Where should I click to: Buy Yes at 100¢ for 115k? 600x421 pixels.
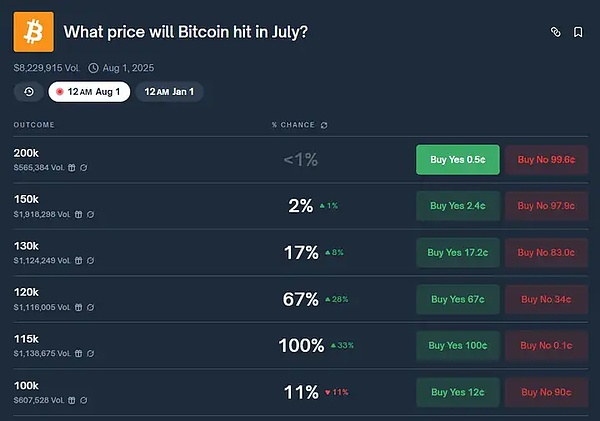tap(457, 346)
